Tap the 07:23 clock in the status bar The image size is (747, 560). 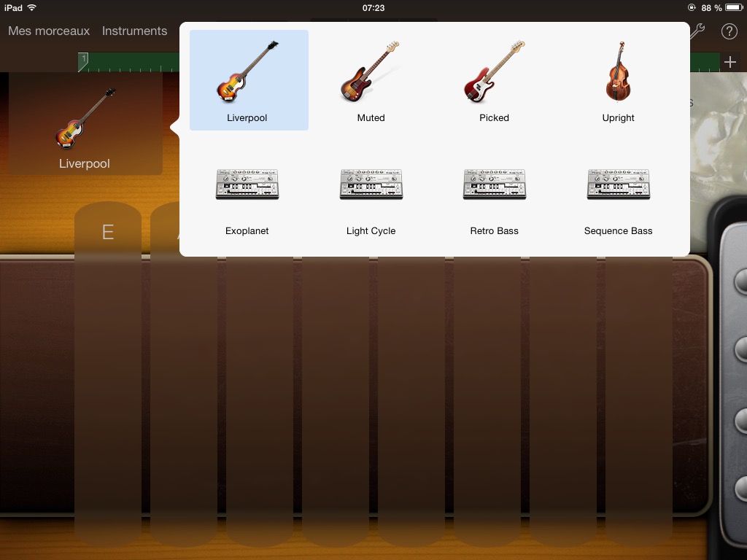pos(373,7)
